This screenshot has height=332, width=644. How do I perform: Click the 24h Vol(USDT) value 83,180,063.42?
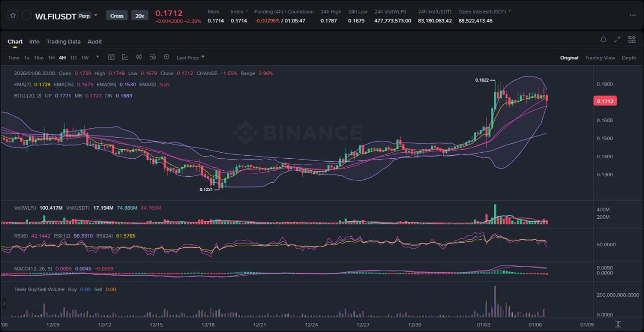point(435,21)
